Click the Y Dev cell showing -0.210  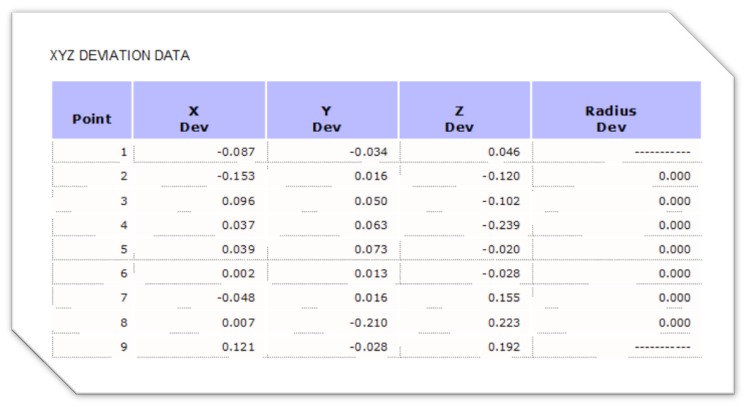pyautogui.click(x=369, y=322)
